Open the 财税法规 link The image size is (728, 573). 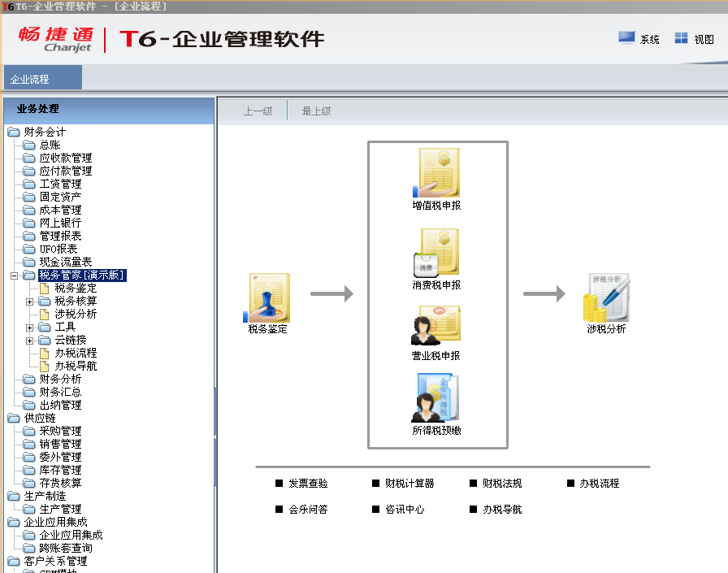point(502,484)
